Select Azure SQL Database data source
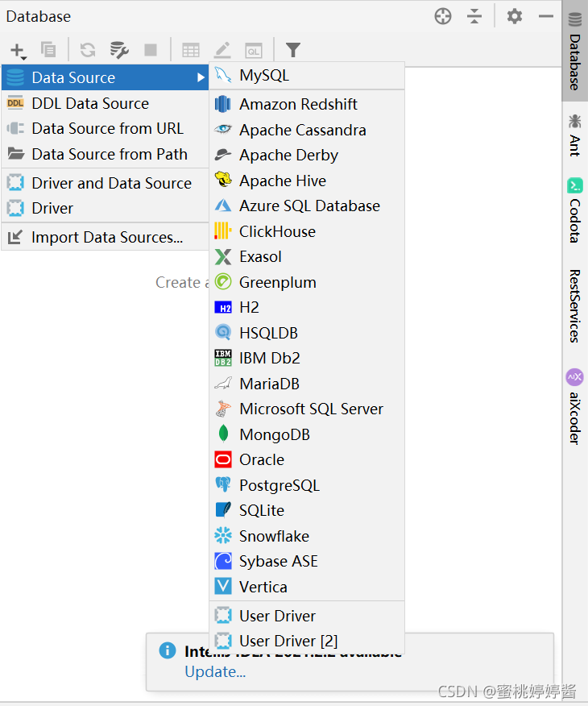The width and height of the screenshot is (588, 706). tap(307, 206)
